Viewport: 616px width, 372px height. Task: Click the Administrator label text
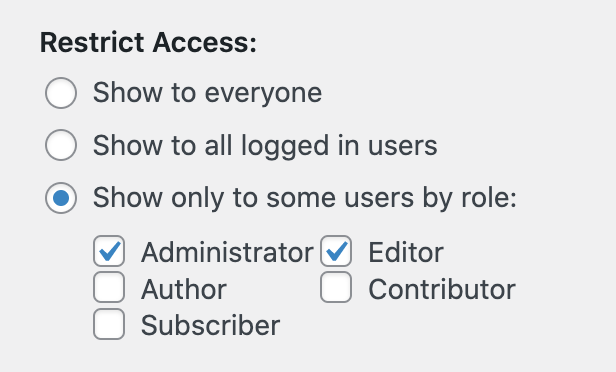pos(227,252)
